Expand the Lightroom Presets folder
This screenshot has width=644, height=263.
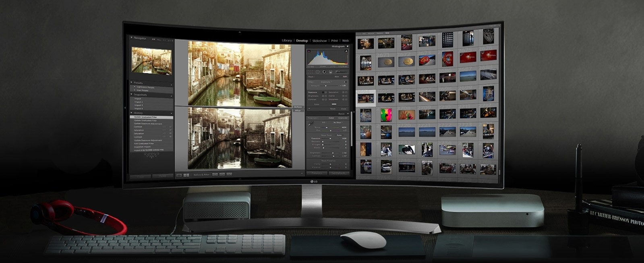(135, 87)
